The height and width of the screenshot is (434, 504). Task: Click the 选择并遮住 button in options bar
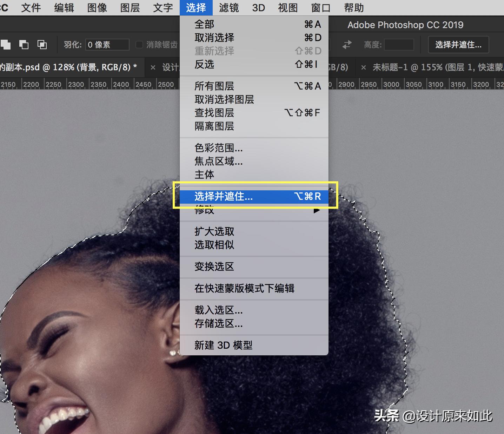pyautogui.click(x=458, y=45)
